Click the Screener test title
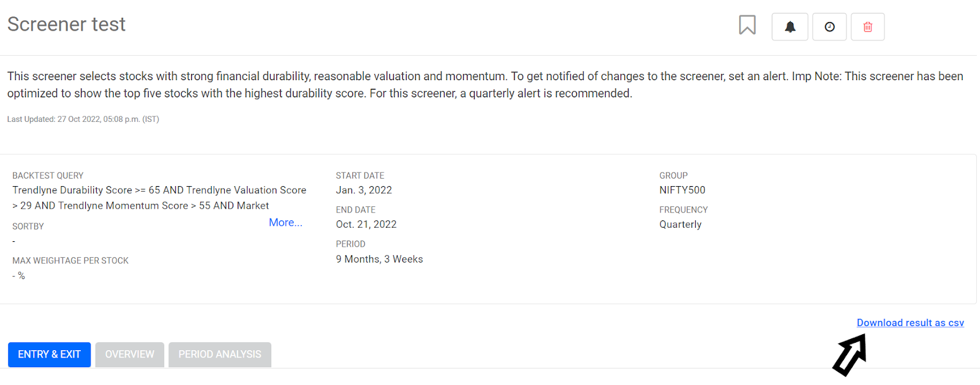Viewport: 980px width, 385px height. click(x=66, y=24)
